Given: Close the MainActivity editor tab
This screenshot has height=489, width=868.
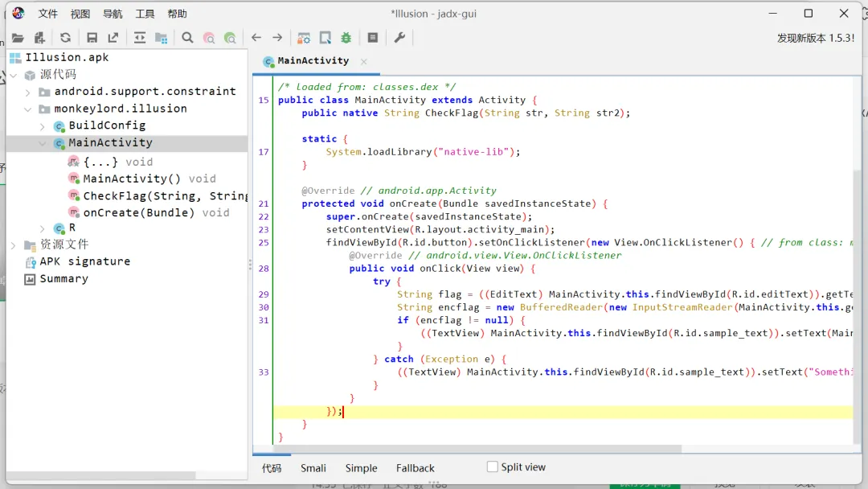Looking at the screenshot, I should (363, 61).
